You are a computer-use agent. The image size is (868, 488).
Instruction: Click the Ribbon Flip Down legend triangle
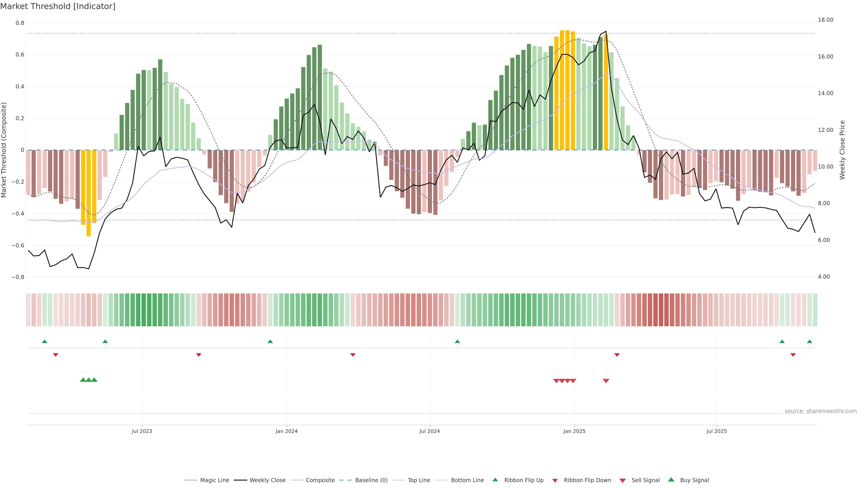pos(555,481)
